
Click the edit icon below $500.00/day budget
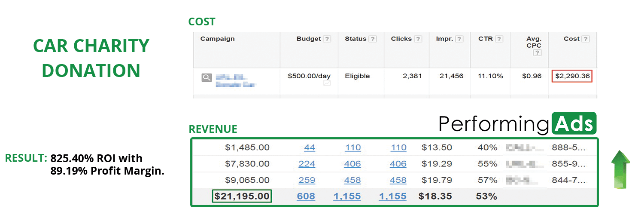tap(327, 83)
